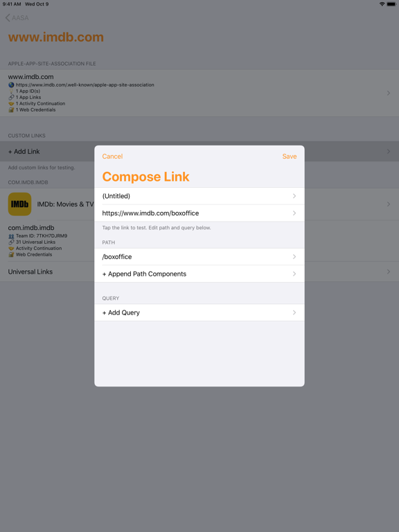
Task: Open chevron next to imdb boxoffice URL
Action: click(294, 213)
